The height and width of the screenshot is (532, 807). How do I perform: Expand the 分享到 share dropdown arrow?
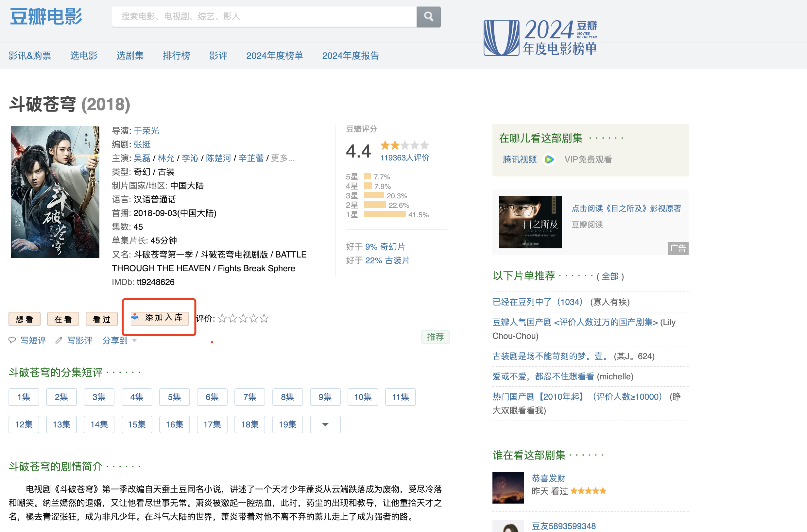[134, 340]
